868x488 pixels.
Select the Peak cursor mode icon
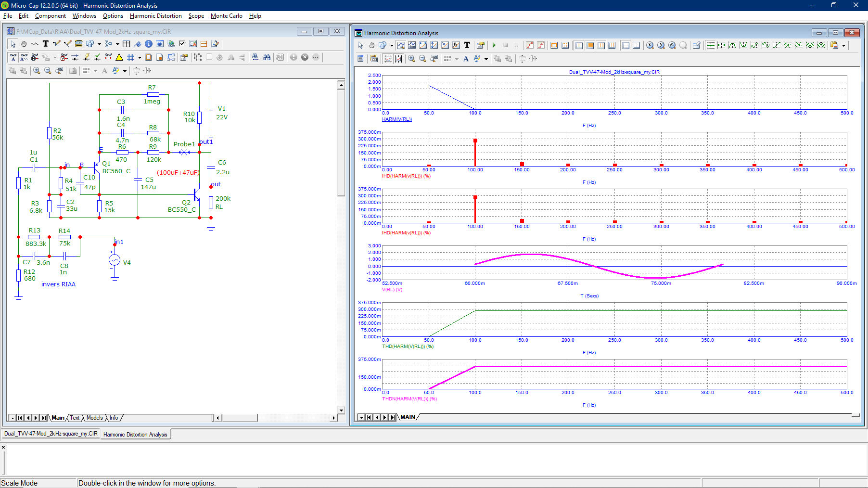tap(732, 45)
